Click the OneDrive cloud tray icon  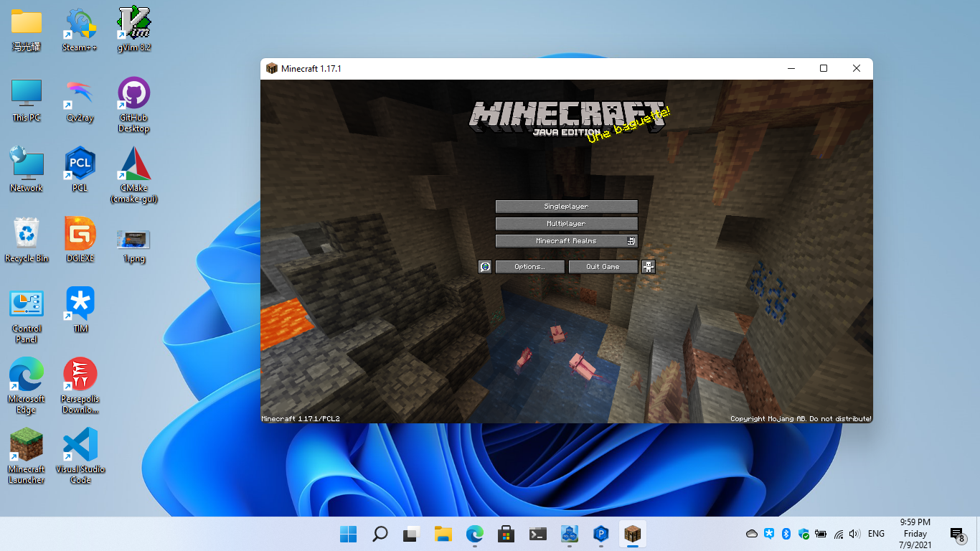click(752, 534)
